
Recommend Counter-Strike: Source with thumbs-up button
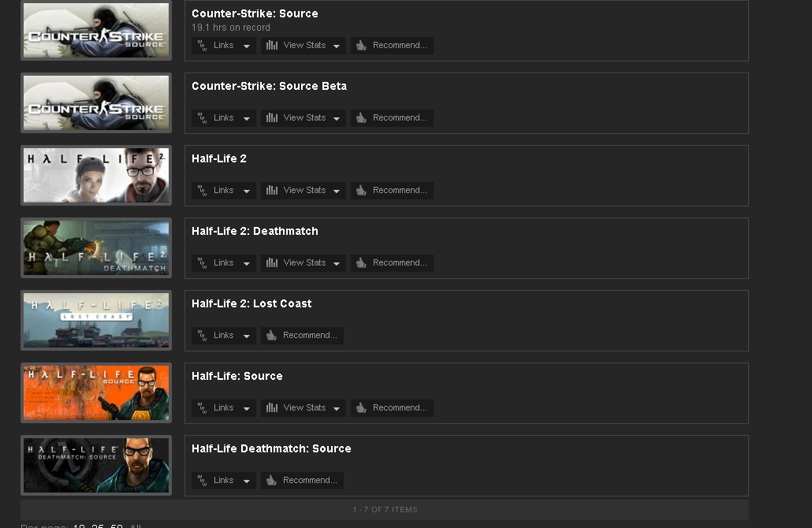click(x=392, y=46)
